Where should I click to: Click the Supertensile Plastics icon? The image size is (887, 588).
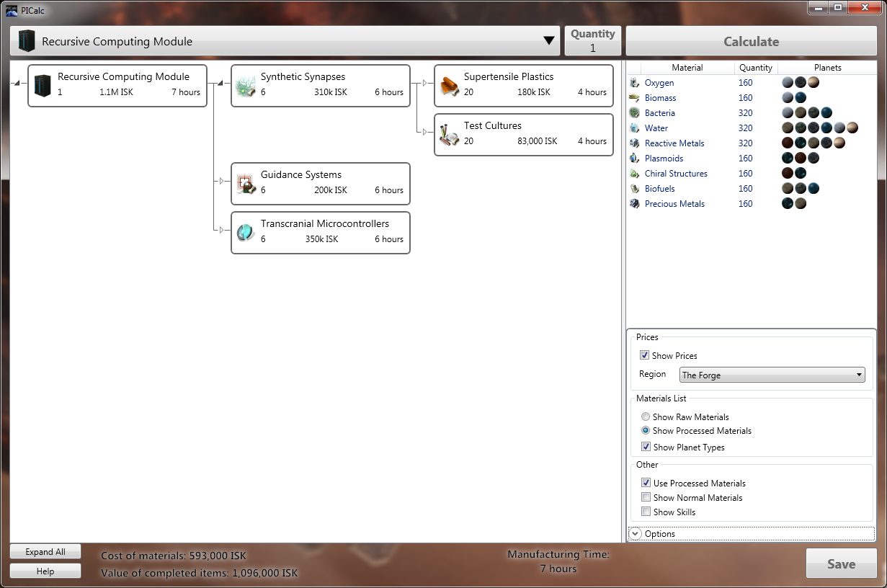click(450, 86)
